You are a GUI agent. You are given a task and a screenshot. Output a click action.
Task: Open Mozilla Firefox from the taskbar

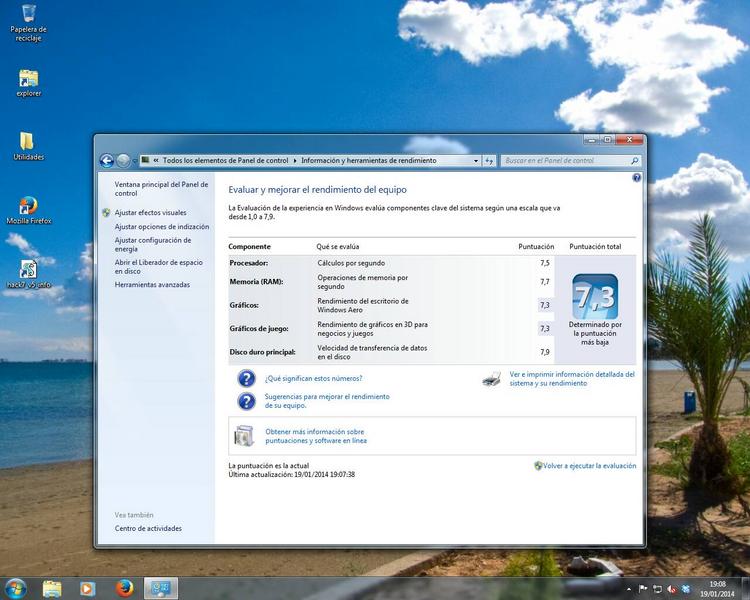click(125, 588)
